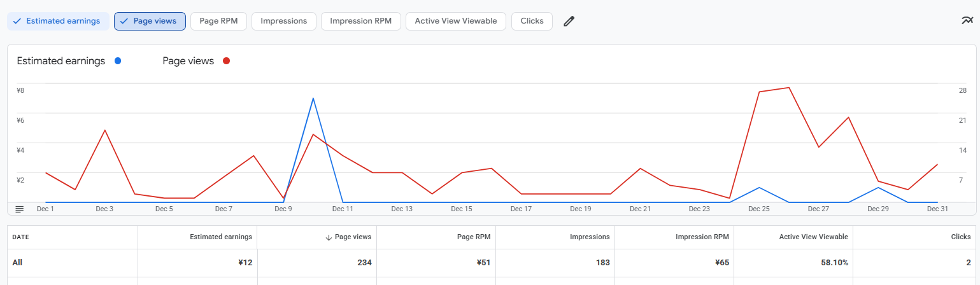Click the blue earnings peak on Dec 10
Image resolution: width=980 pixels, height=285 pixels.
pos(313,99)
